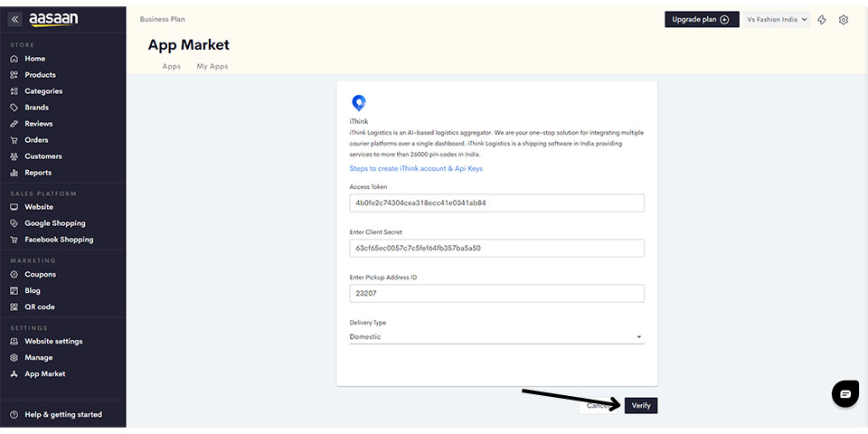The image size is (868, 434).
Task: Click the Coupons icon
Action: (x=14, y=275)
